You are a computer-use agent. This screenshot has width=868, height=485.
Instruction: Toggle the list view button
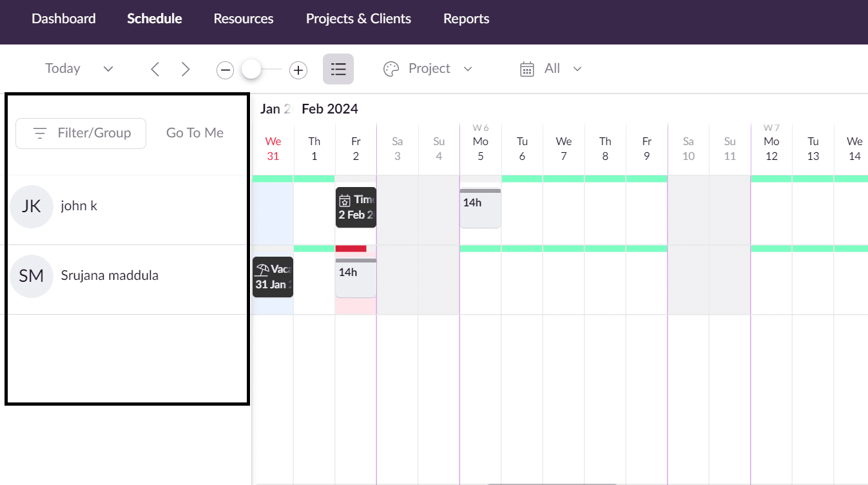338,69
